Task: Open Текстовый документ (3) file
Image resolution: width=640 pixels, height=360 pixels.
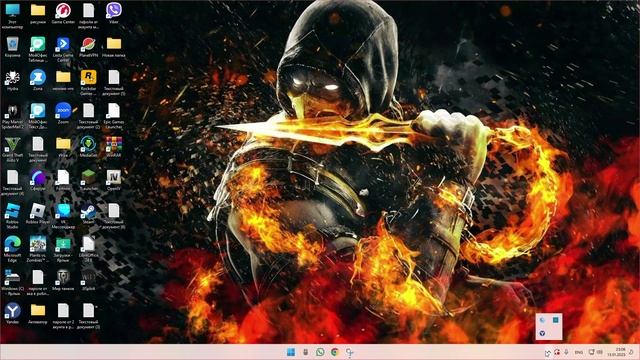Action: pyautogui.click(x=88, y=317)
